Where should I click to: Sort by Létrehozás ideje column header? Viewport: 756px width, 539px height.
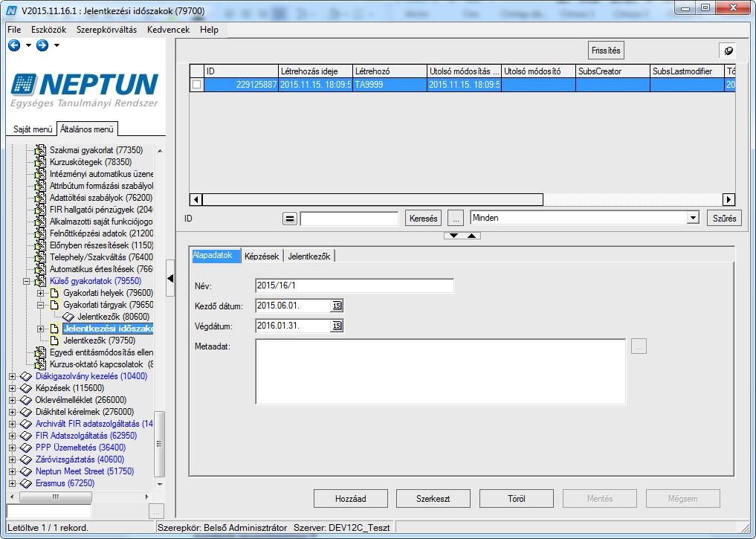pos(315,71)
